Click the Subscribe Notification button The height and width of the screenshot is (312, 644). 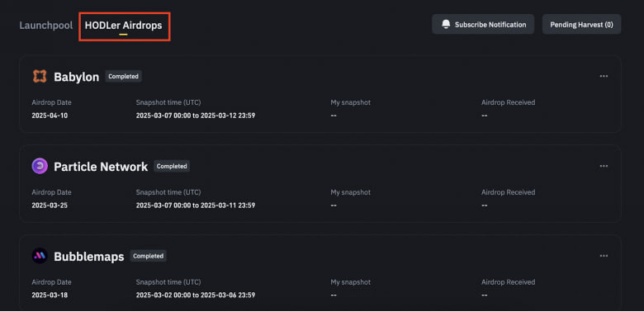pyautogui.click(x=483, y=24)
